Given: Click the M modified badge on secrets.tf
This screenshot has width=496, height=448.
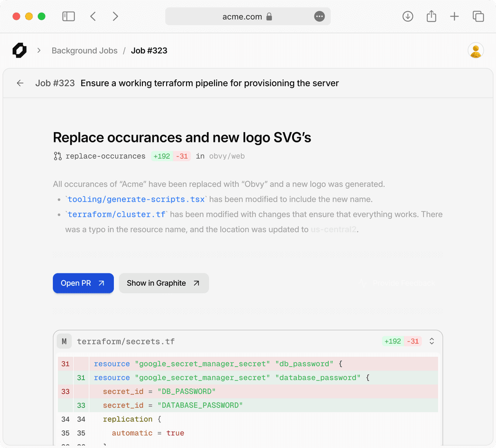Looking at the screenshot, I should pyautogui.click(x=64, y=341).
